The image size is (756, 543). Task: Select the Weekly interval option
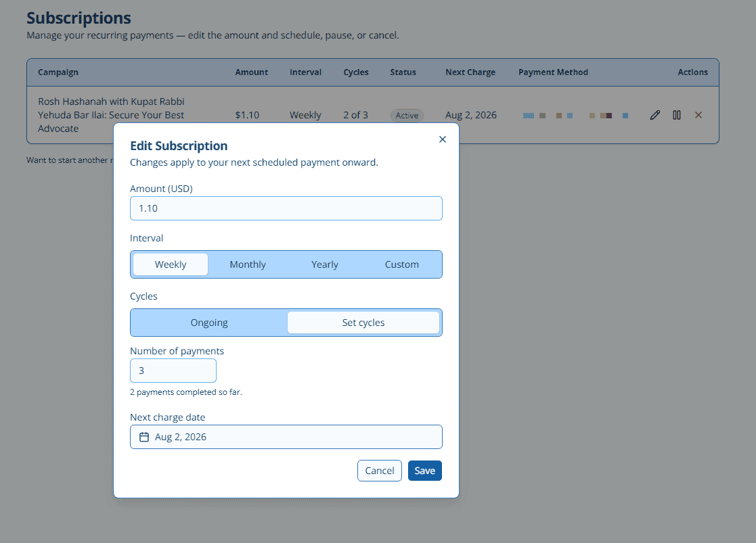pyautogui.click(x=170, y=264)
